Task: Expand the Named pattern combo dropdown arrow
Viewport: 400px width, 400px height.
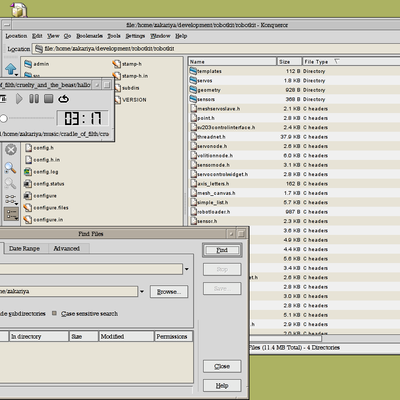Action: click(x=187, y=269)
